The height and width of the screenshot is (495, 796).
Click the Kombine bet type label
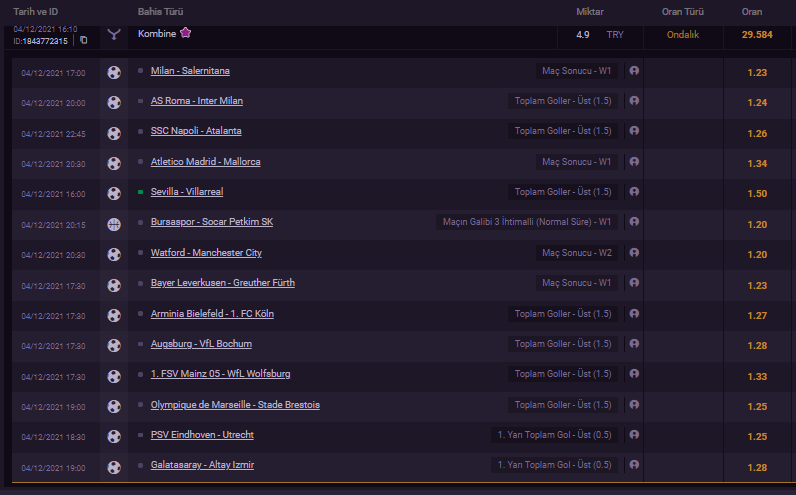[157, 34]
